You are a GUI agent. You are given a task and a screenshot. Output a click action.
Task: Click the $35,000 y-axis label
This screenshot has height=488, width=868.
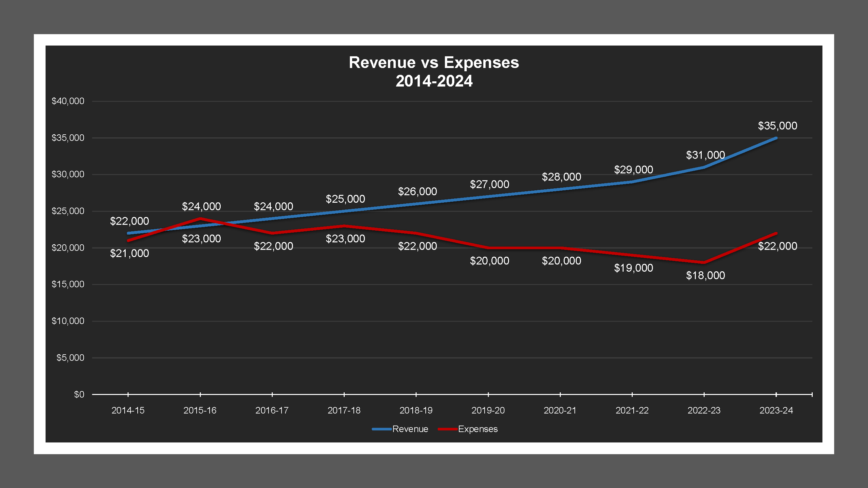click(68, 138)
